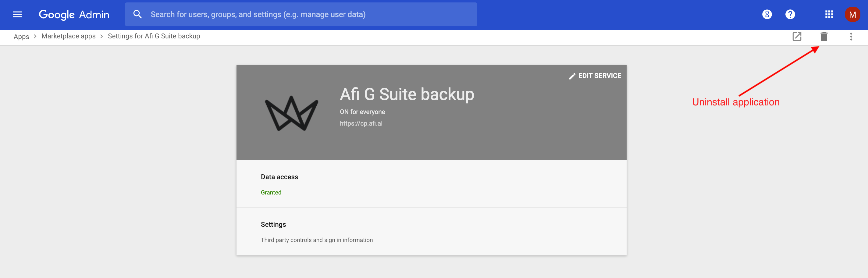Click Afi G Suite backup title
The image size is (868, 278).
coord(407,94)
